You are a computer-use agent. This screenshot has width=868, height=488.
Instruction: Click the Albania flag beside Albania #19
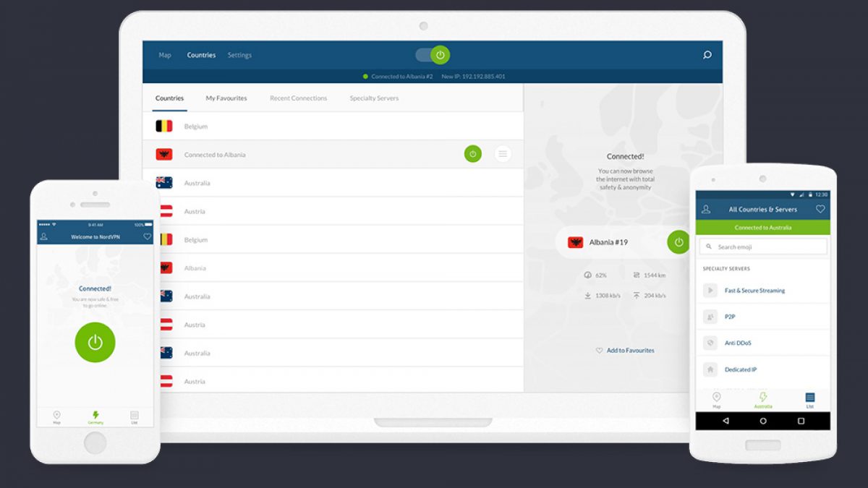point(576,242)
